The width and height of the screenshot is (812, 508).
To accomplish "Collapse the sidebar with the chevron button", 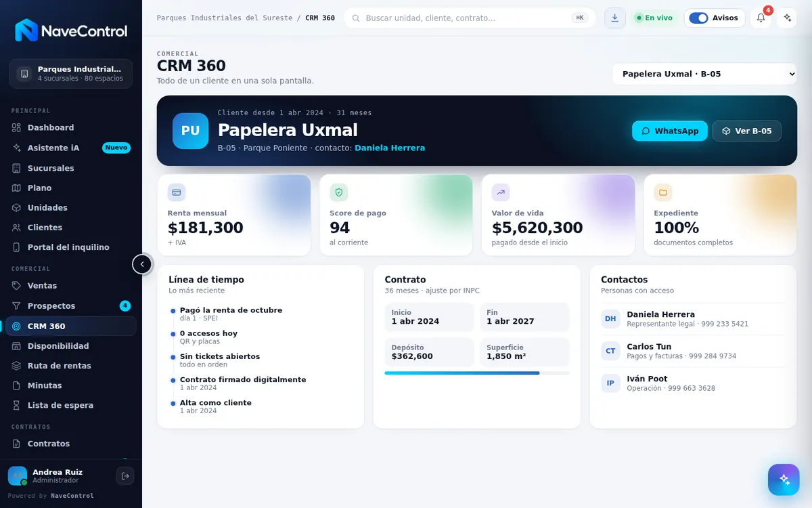I will tap(142, 264).
